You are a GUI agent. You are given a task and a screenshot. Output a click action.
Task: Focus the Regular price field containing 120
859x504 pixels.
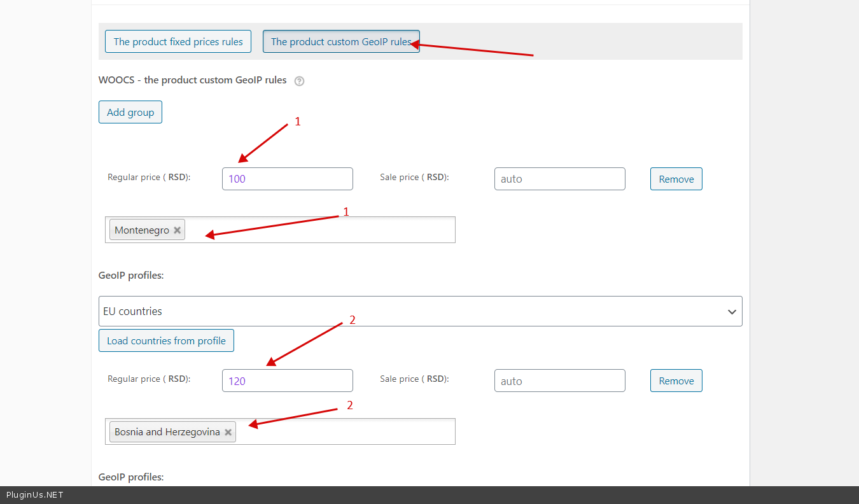pos(287,381)
